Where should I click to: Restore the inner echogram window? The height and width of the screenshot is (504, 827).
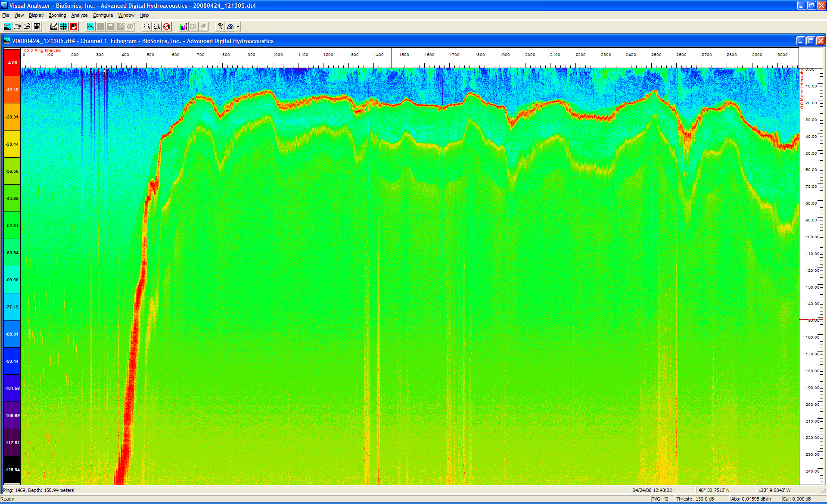(x=811, y=41)
